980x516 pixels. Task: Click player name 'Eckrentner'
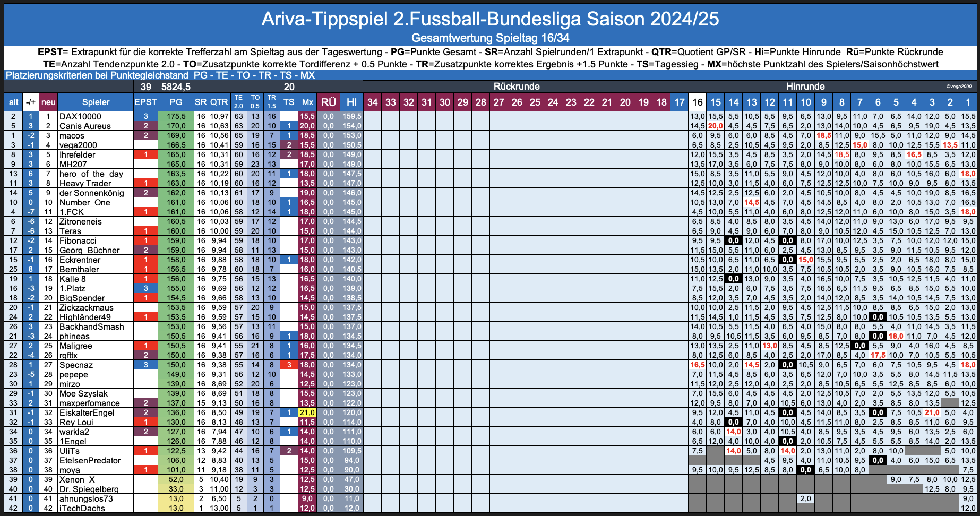[x=80, y=260]
